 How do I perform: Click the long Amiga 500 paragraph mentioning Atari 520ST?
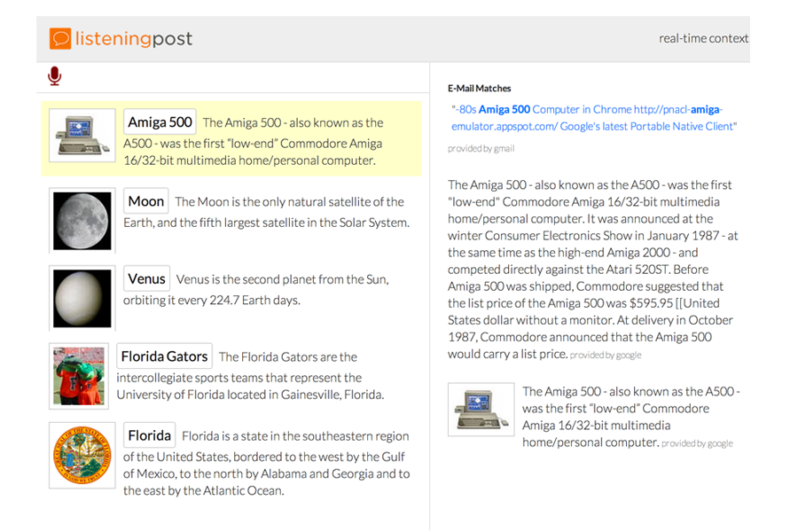592,270
